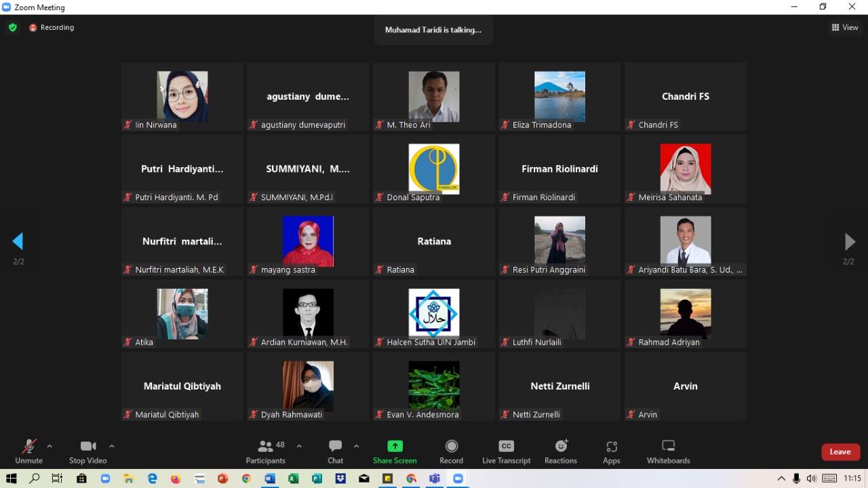868x488 pixels.
Task: Click the green Share Screen icon
Action: point(395,446)
